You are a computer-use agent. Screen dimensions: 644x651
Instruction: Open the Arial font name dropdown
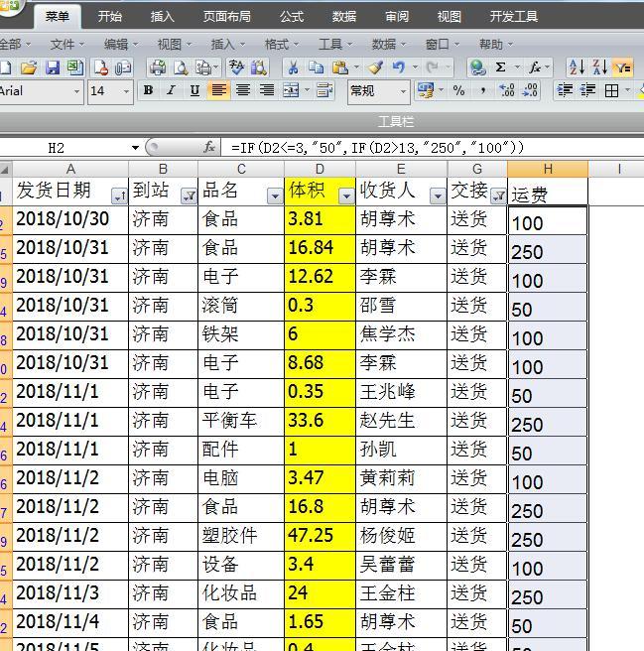(76, 91)
